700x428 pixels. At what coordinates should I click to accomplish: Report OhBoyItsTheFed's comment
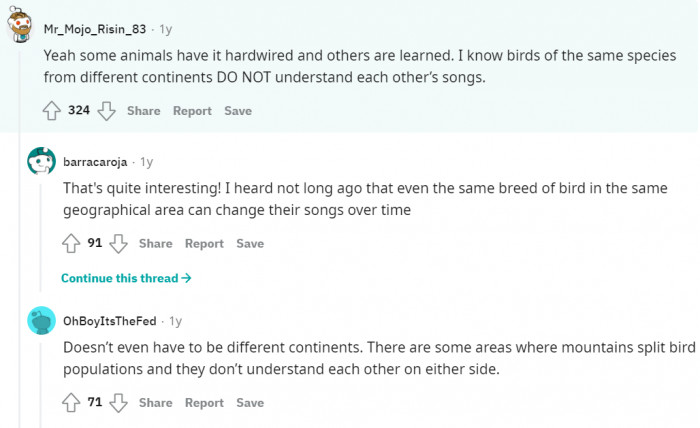[204, 402]
